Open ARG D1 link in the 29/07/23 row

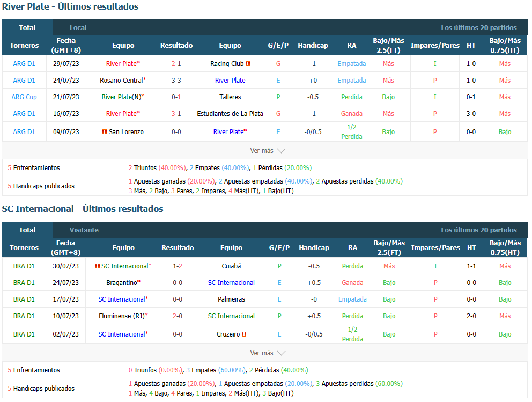pyautogui.click(x=24, y=64)
